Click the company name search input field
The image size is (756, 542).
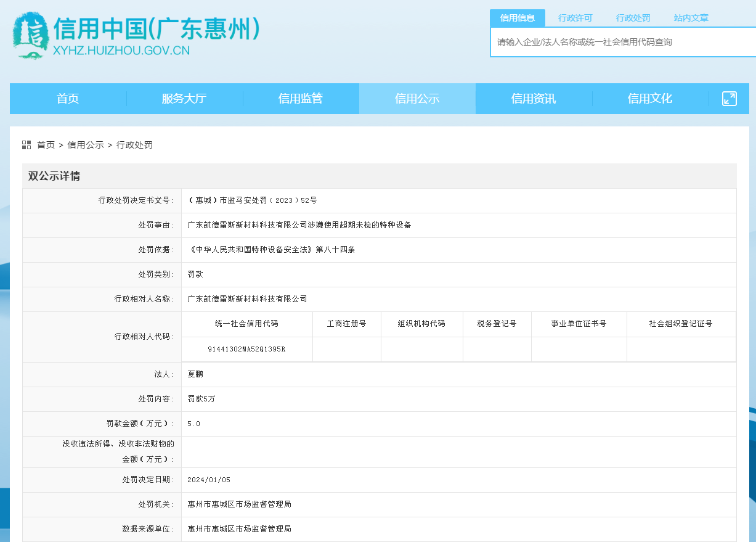click(x=623, y=42)
